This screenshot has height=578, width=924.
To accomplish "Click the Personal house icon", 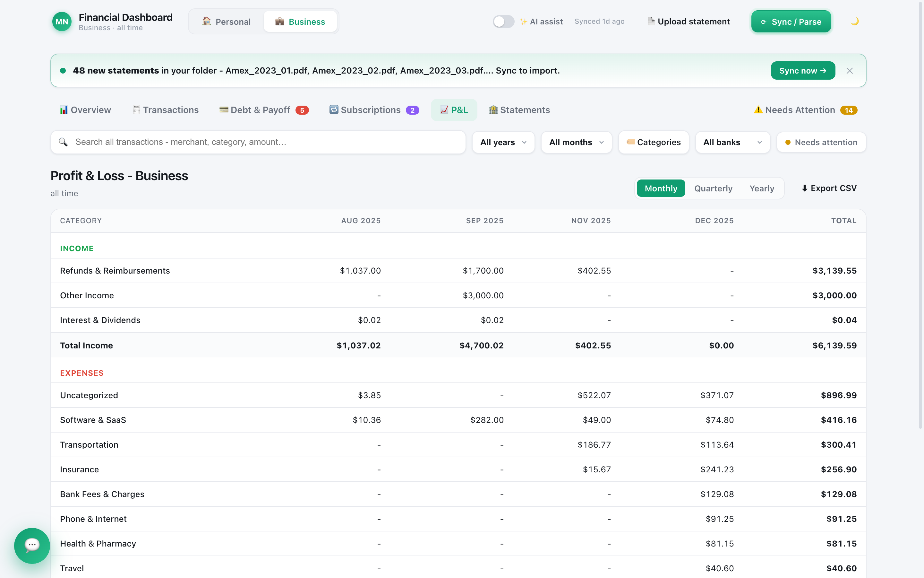I will [207, 21].
